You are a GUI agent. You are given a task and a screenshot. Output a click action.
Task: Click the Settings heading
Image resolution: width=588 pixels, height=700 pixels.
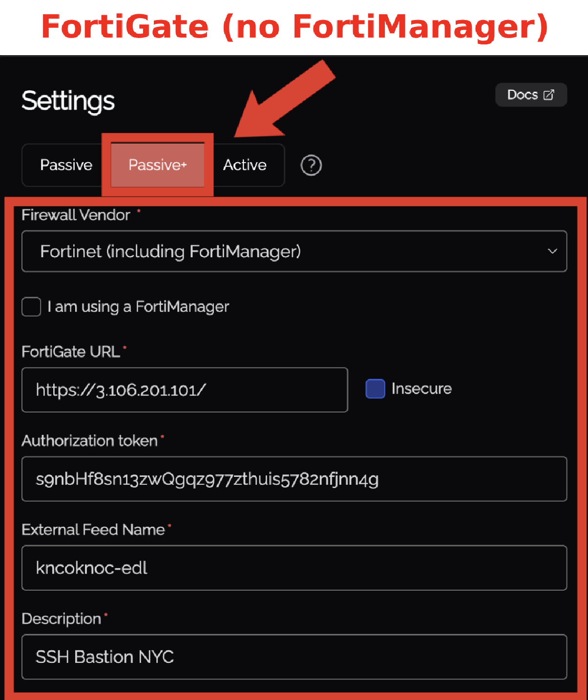coord(68,101)
